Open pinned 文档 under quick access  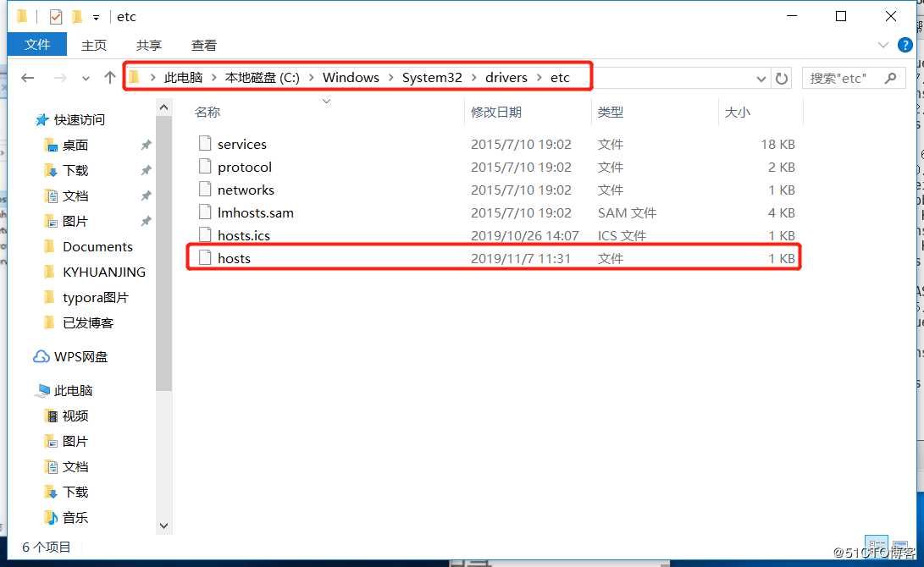75,196
